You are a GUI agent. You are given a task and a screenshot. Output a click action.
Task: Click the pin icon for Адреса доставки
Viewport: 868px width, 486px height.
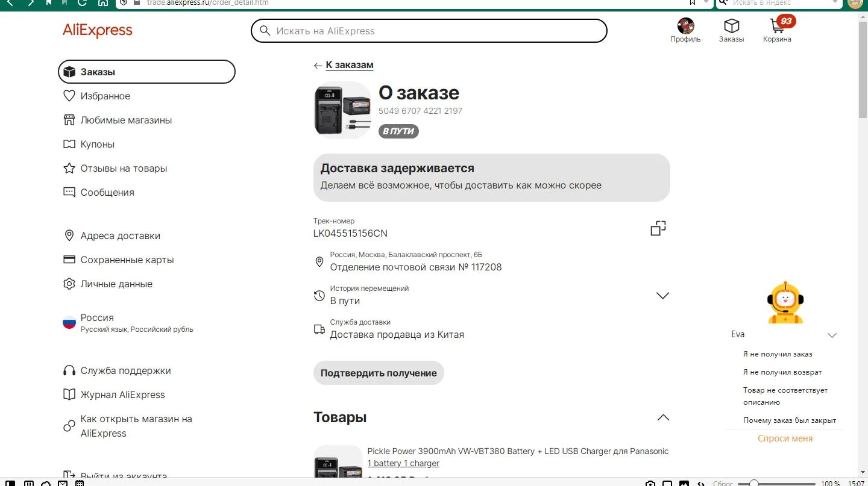click(69, 235)
